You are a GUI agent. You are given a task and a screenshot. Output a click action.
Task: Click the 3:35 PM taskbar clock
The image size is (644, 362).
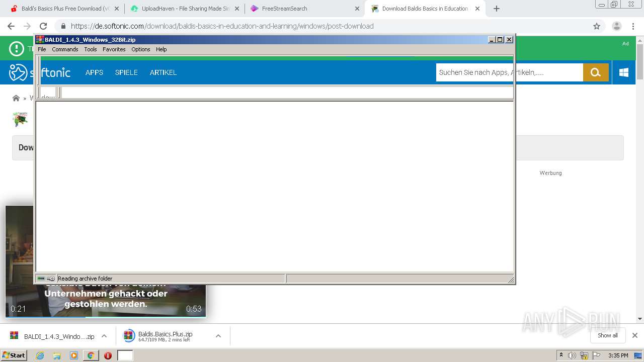point(618,355)
